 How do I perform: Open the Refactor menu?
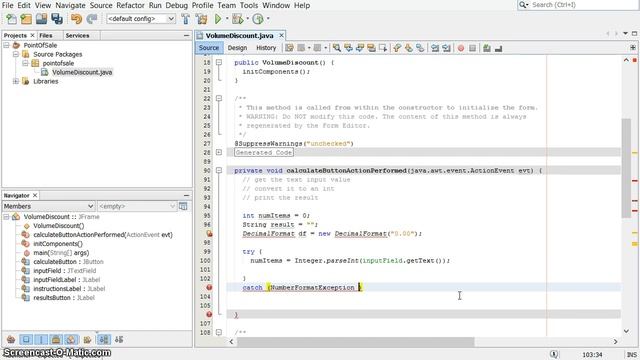click(130, 5)
